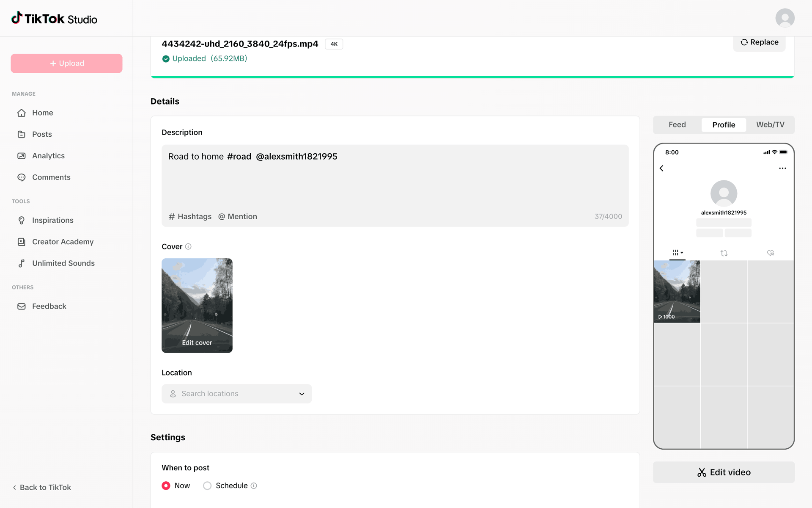The image size is (812, 508).
Task: Click the Analytics chart icon
Action: pos(22,156)
